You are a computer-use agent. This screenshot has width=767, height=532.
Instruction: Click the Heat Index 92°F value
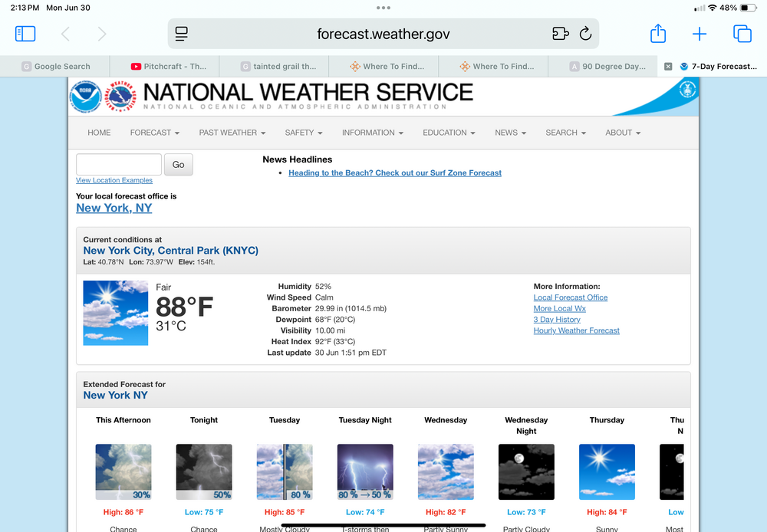[335, 342]
